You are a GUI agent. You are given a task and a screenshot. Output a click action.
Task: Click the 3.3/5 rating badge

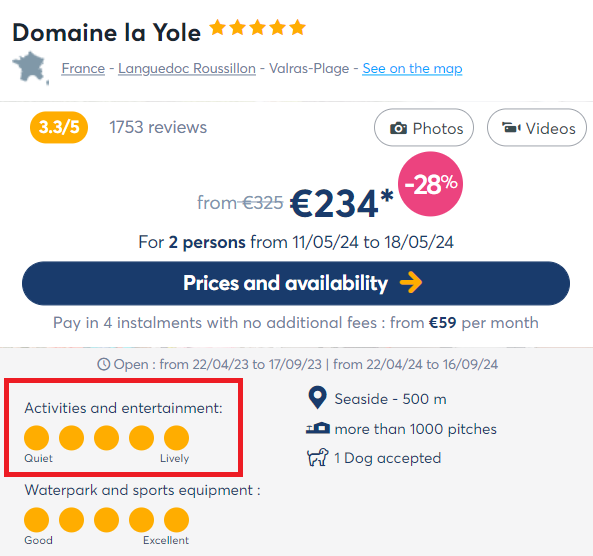click(59, 127)
